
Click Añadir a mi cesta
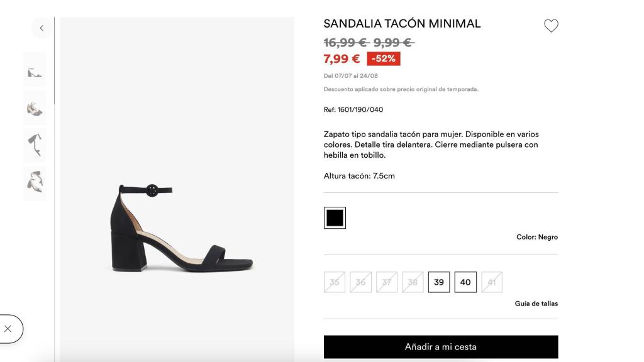click(440, 346)
